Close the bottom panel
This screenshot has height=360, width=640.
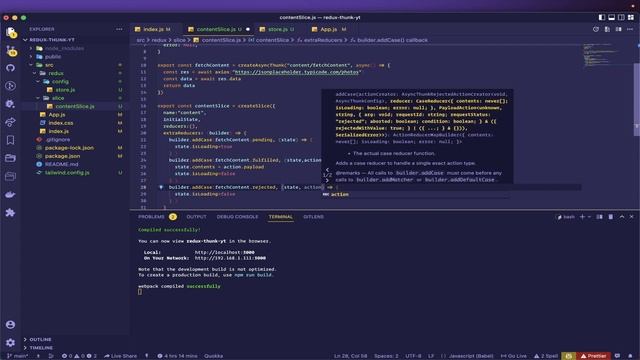pyautogui.click(x=631, y=217)
